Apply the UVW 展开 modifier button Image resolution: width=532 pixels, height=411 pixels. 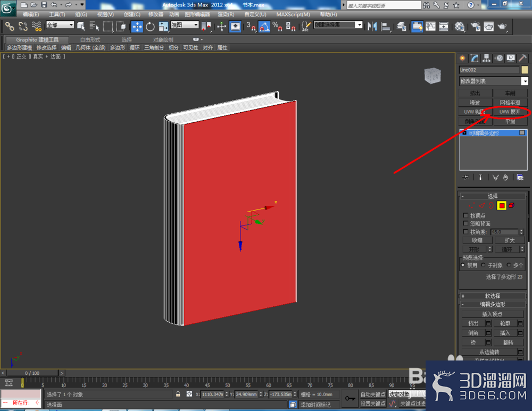tap(510, 112)
